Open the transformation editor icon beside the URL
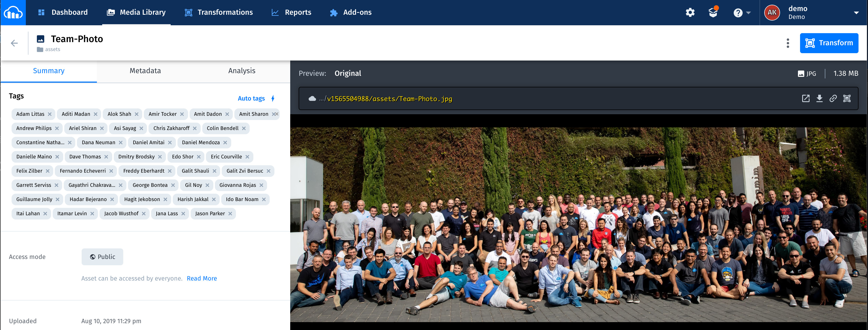Viewport: 868px width, 330px height. (847, 98)
